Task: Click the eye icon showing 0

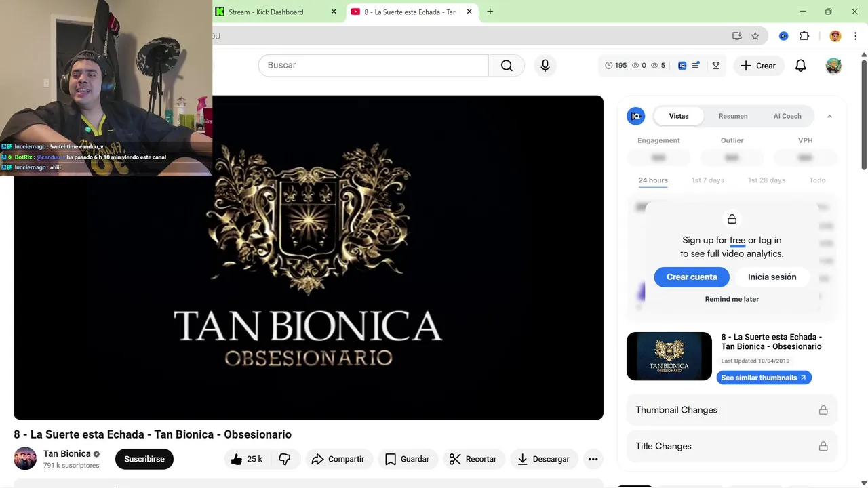Action: [635, 66]
